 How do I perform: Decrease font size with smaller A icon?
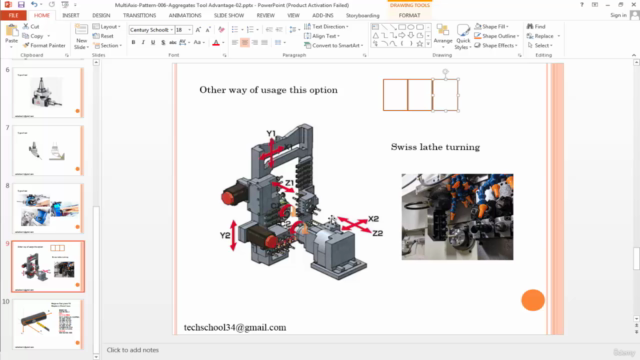[x=208, y=30]
